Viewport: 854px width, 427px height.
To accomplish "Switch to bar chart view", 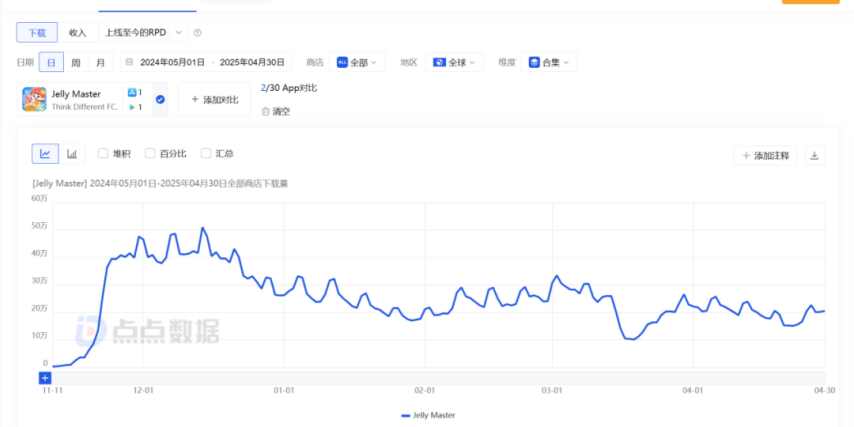I will 72,154.
